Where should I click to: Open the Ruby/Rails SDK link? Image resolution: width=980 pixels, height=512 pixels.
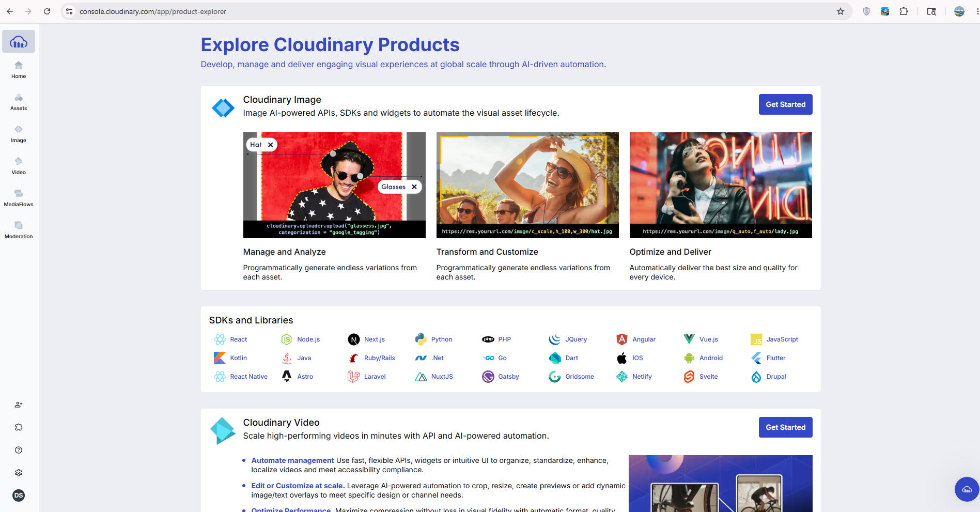[380, 358]
